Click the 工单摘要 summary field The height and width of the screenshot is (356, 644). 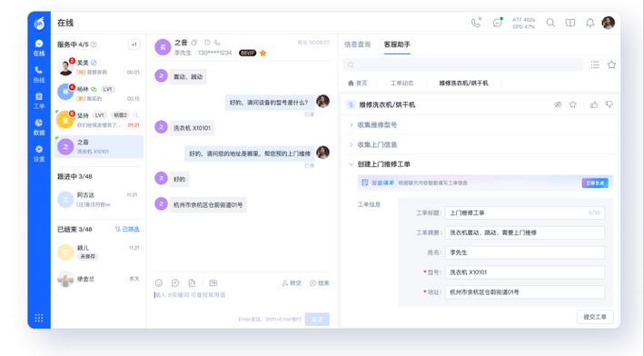click(525, 232)
